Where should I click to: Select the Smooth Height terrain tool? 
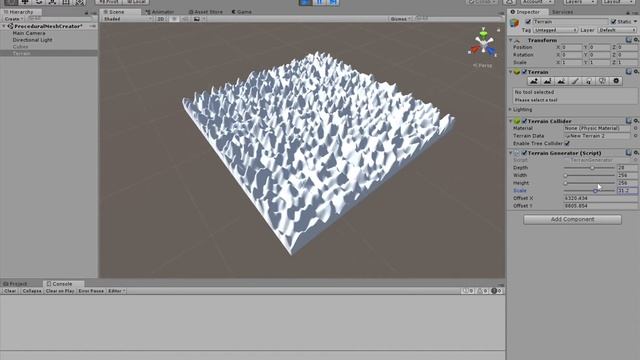click(561, 81)
